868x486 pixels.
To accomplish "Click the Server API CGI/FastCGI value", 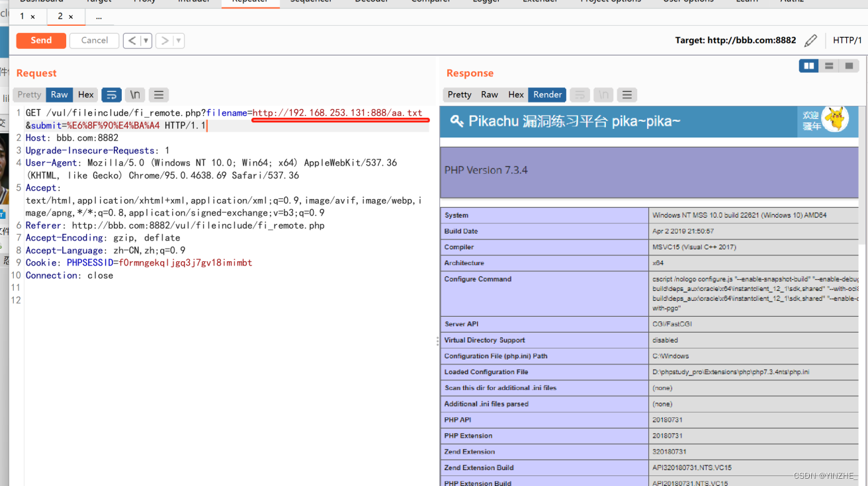I will [x=672, y=324].
